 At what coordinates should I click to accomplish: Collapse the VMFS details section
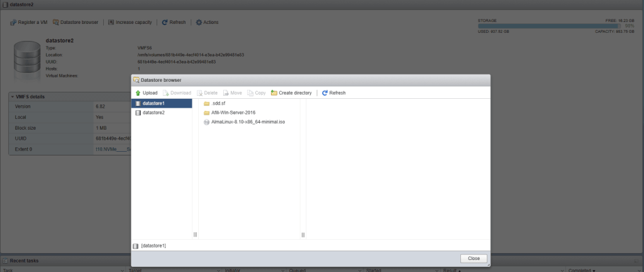click(x=12, y=97)
